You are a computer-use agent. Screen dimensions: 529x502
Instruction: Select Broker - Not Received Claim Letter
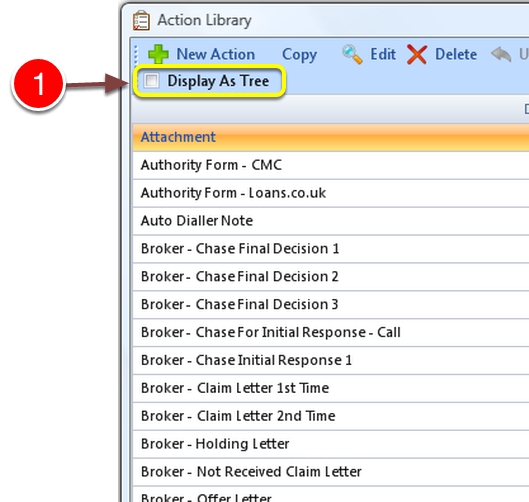pyautogui.click(x=331, y=472)
